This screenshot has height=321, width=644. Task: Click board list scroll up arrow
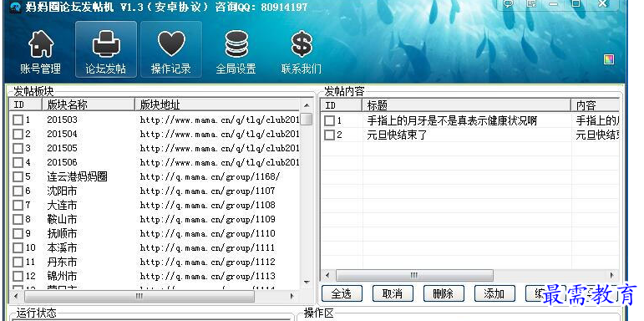tap(307, 105)
